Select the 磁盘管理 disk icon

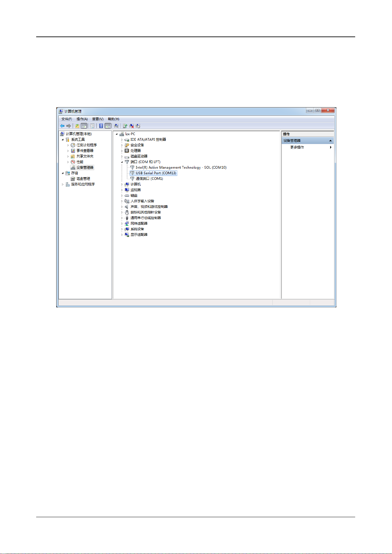73,179
